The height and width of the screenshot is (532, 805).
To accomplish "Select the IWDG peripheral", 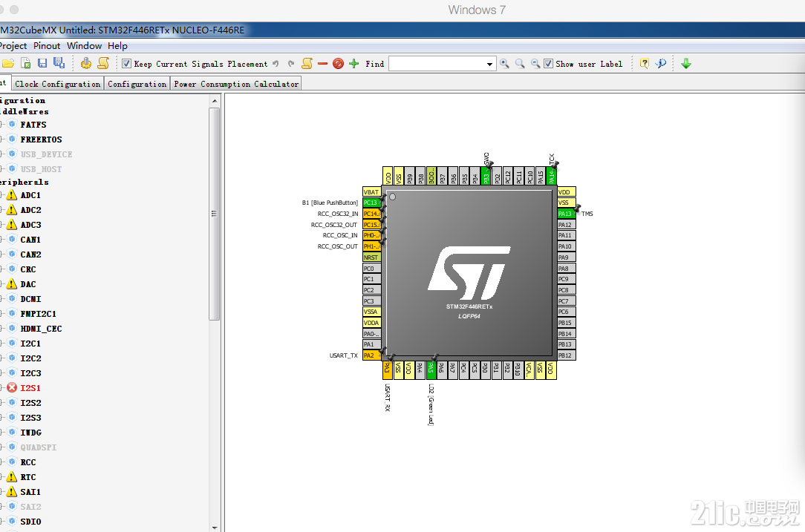I will click(x=30, y=433).
